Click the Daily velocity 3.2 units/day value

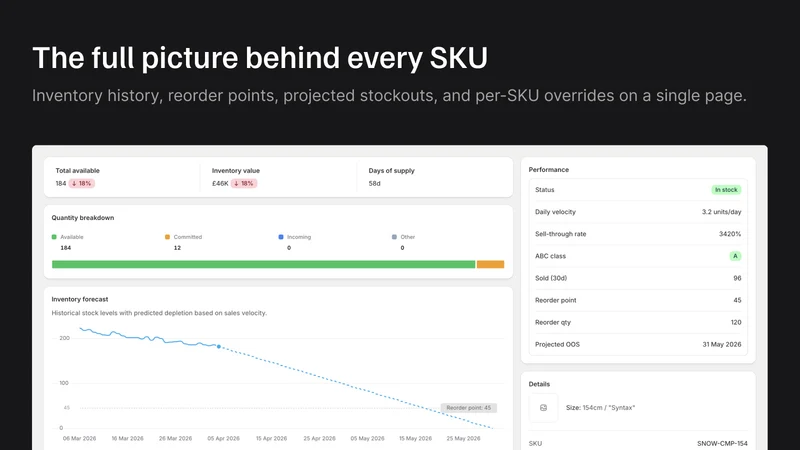coord(721,212)
